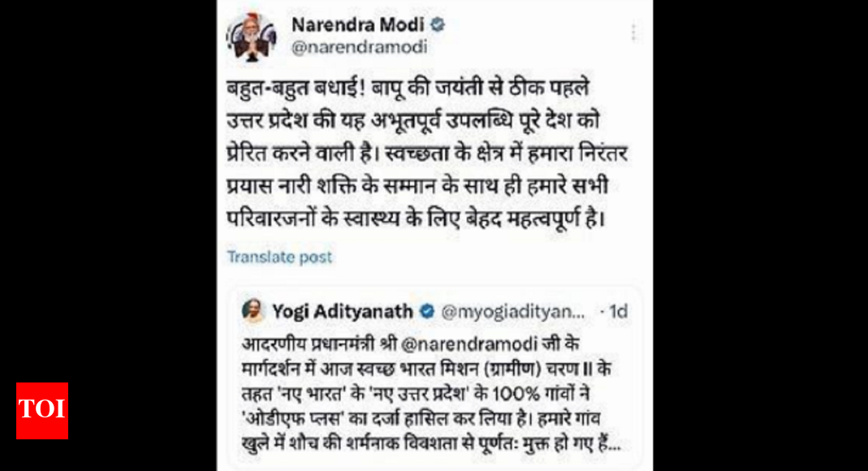Click Narendra Modi's verified badge icon

(438, 25)
